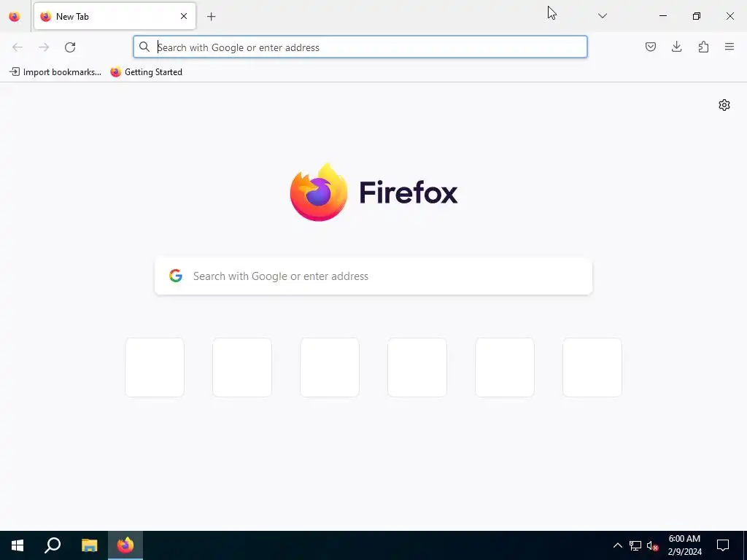This screenshot has height=560, width=747.
Task: Click Import bookmarks toolbar item
Action: 55,72
